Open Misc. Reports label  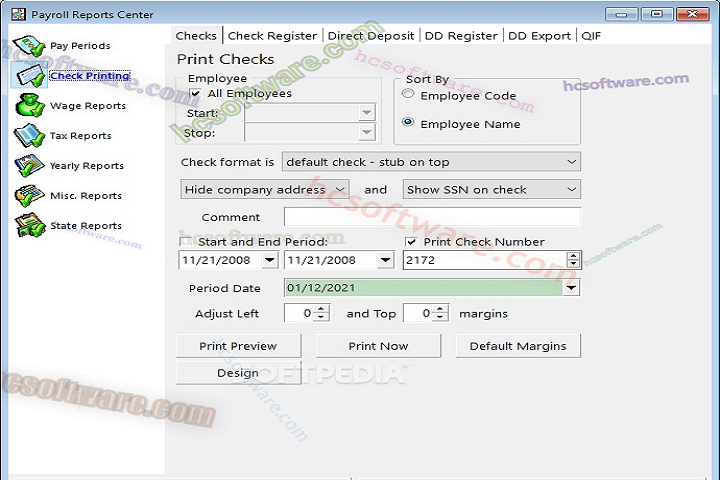point(86,196)
